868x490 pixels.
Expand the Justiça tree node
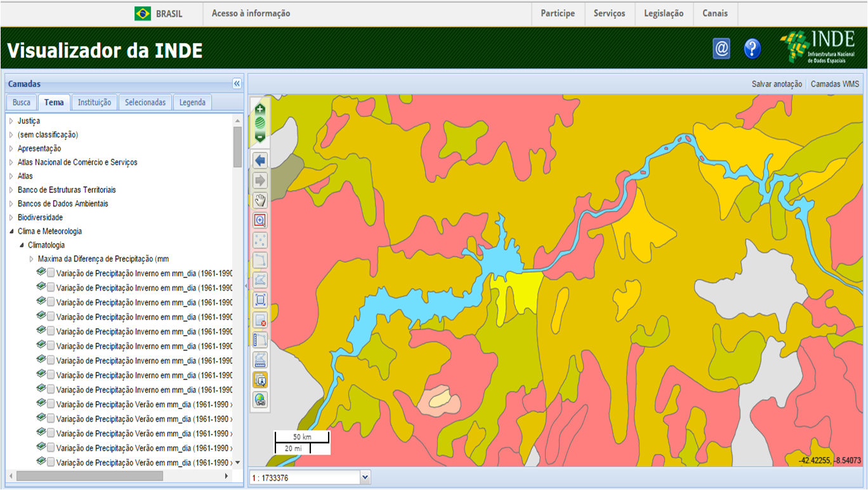coord(11,121)
